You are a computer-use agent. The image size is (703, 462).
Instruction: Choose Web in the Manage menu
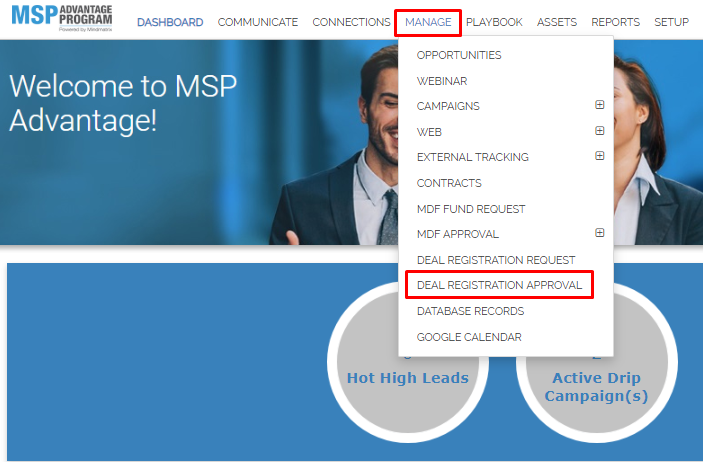(x=430, y=132)
